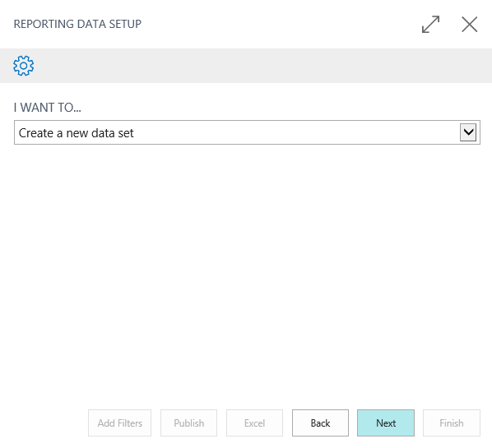Screen dimensions: 492x448
Task: Click the Add Filters button
Action: tap(119, 423)
